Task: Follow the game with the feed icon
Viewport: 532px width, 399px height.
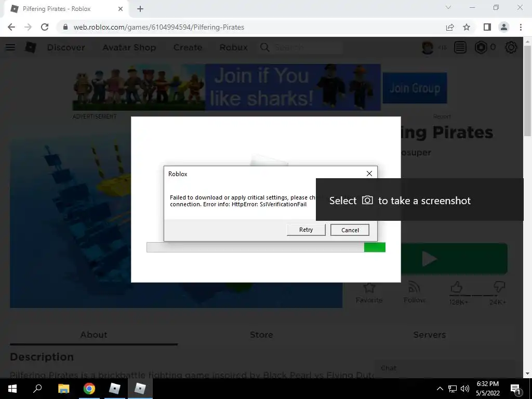Action: pyautogui.click(x=414, y=288)
